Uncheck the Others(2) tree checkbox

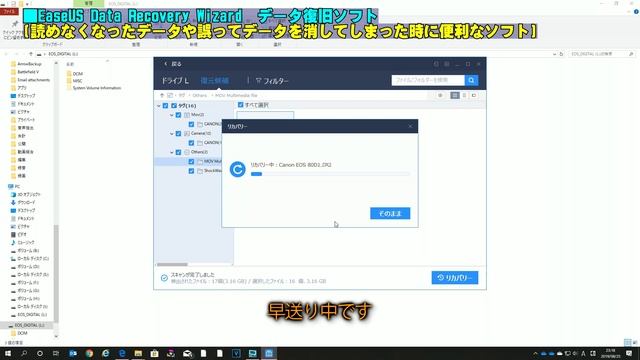178,152
